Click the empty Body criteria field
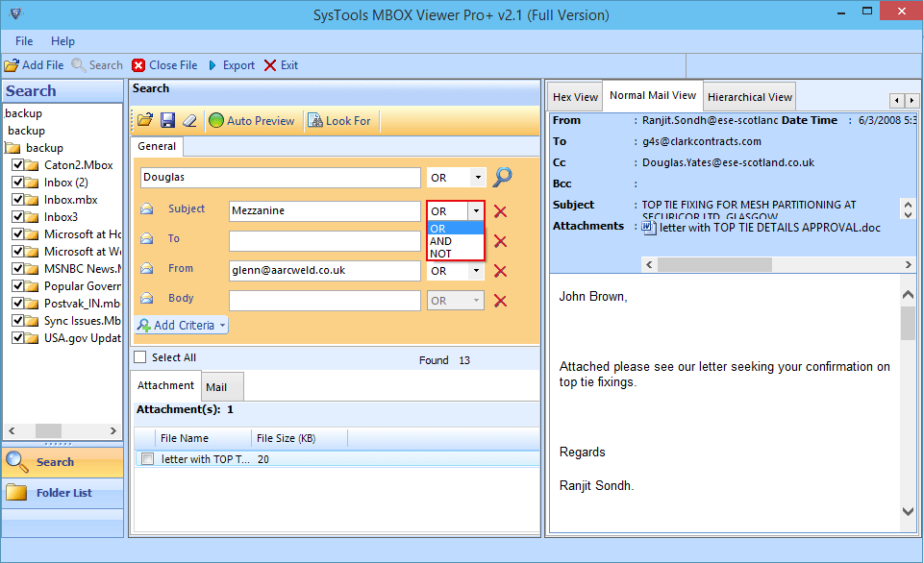 tap(325, 301)
